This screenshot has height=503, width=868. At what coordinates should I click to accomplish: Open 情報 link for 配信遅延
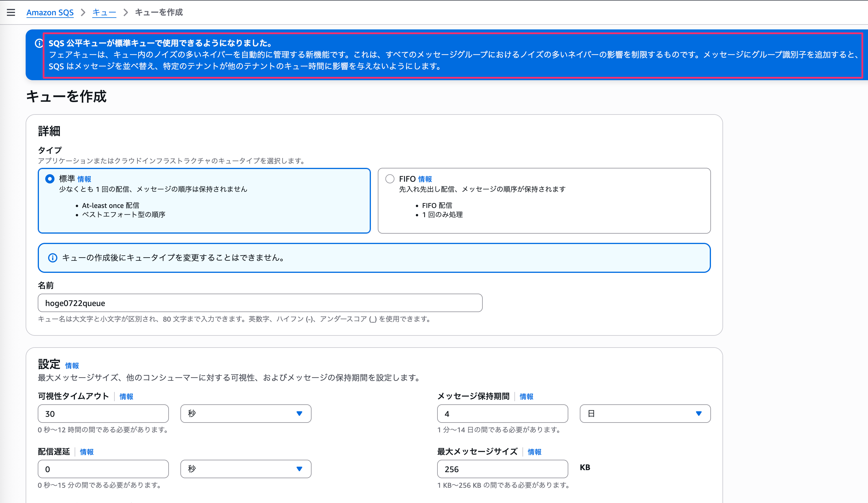[x=87, y=452]
